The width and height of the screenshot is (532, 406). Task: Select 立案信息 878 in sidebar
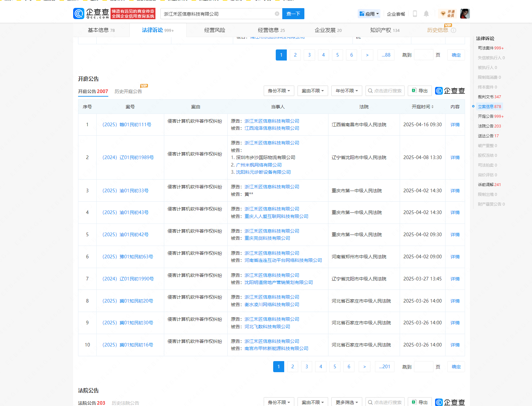tap(489, 107)
